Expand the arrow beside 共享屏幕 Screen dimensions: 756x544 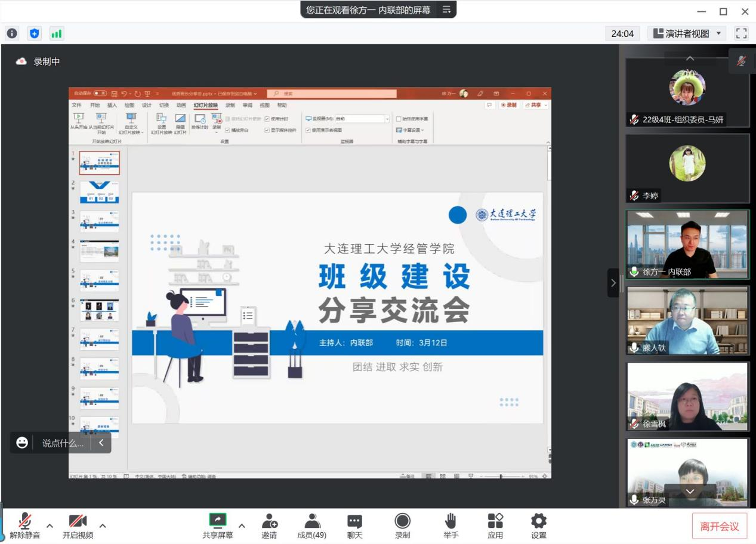point(242,526)
